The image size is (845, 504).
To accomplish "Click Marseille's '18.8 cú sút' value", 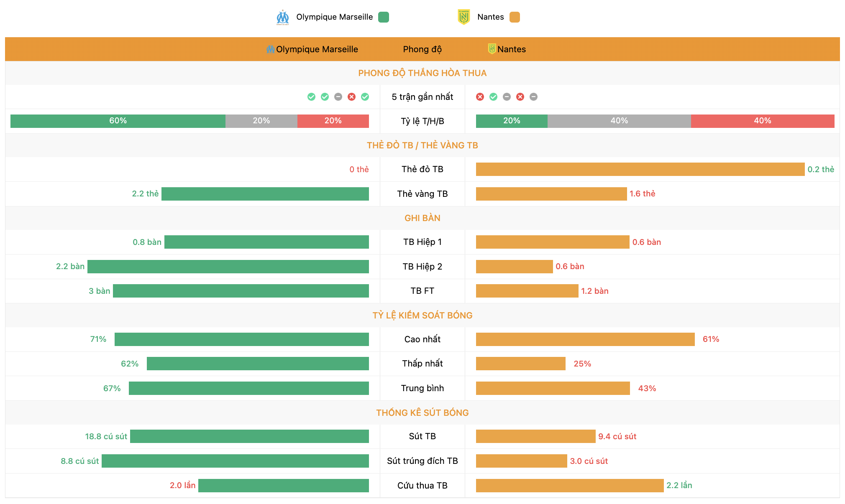I will click(x=106, y=436).
